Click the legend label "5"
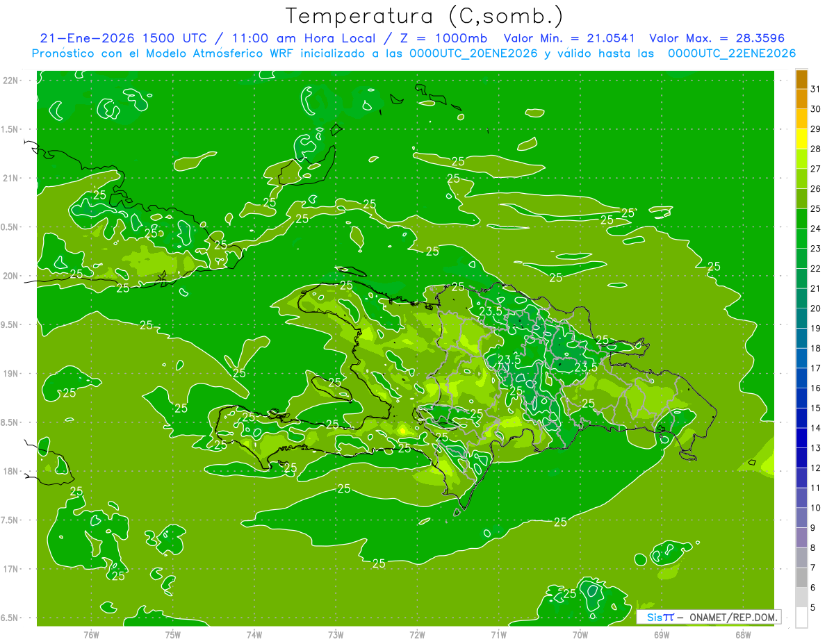834x644 pixels. click(x=813, y=607)
